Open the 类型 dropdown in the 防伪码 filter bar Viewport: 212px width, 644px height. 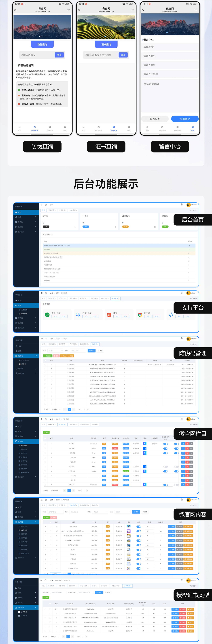pyautogui.click(x=56, y=351)
